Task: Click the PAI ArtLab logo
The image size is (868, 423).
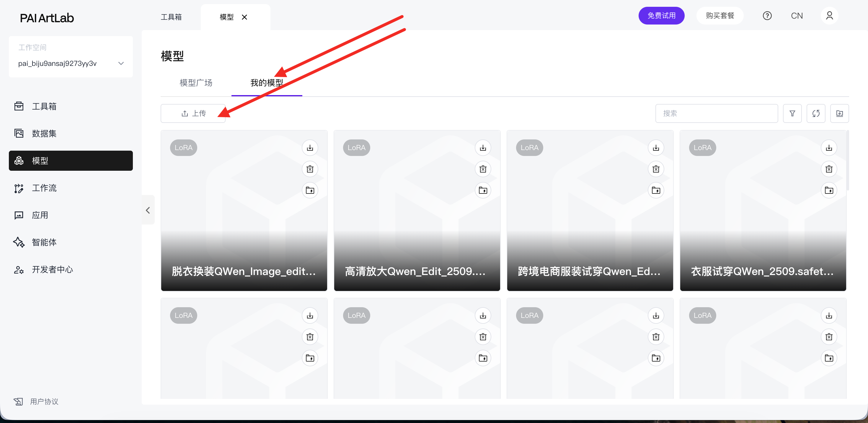Action: click(47, 18)
